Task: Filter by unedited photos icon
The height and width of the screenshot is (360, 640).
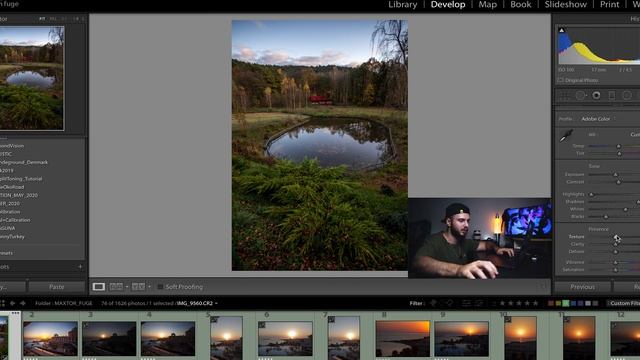Action: pos(479,303)
